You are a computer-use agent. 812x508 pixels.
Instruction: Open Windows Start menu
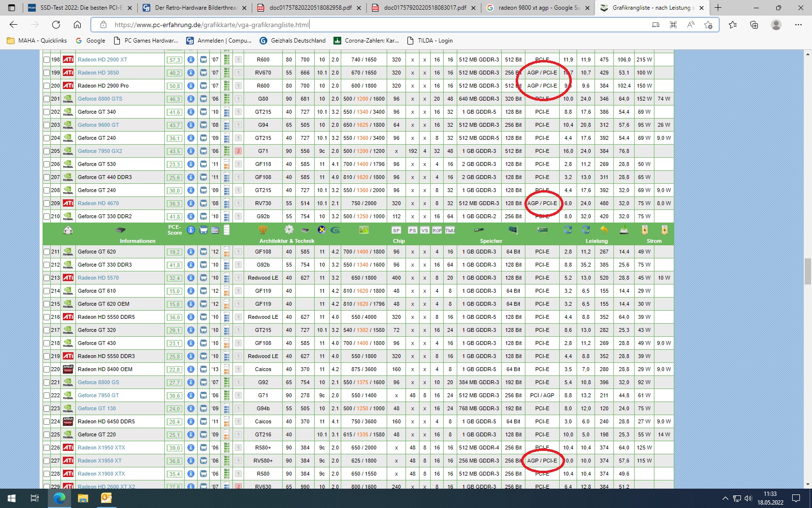tap(12, 498)
